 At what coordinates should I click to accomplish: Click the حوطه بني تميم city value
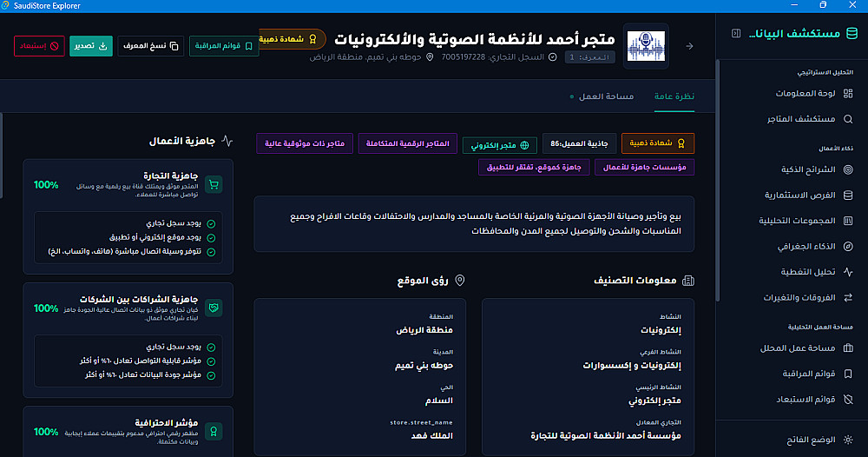tap(424, 366)
